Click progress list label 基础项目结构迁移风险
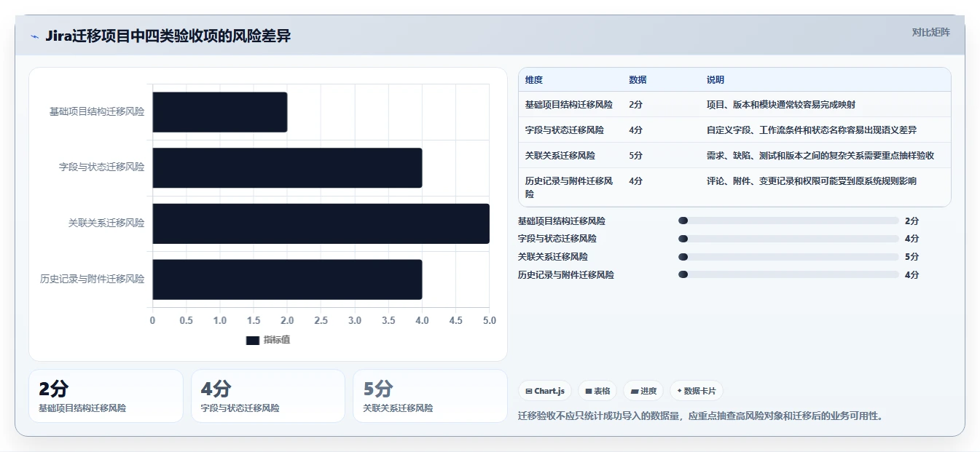This screenshot has height=452, width=980. click(x=562, y=221)
